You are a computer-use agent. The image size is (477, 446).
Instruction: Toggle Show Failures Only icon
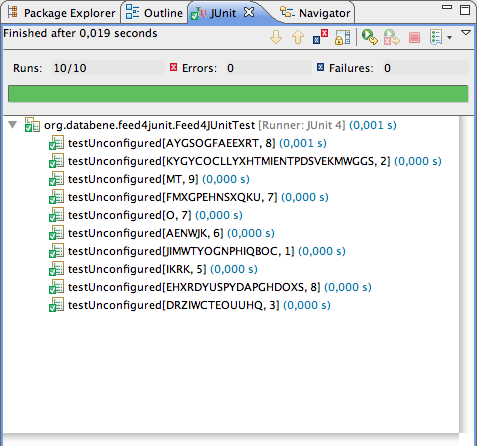[320, 37]
